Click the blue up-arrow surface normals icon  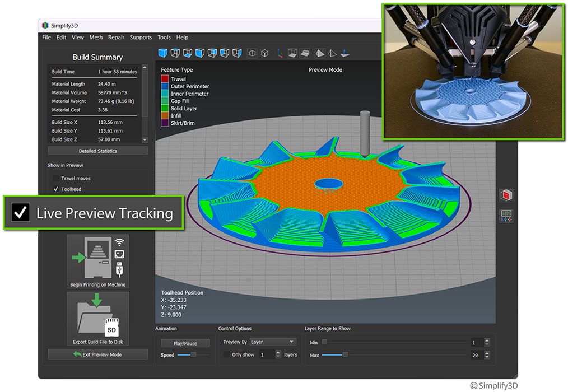tap(346, 53)
